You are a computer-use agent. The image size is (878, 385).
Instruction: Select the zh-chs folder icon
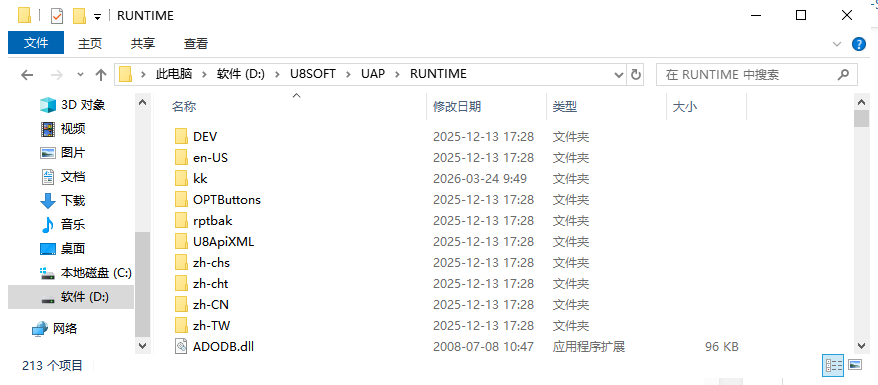pos(181,262)
